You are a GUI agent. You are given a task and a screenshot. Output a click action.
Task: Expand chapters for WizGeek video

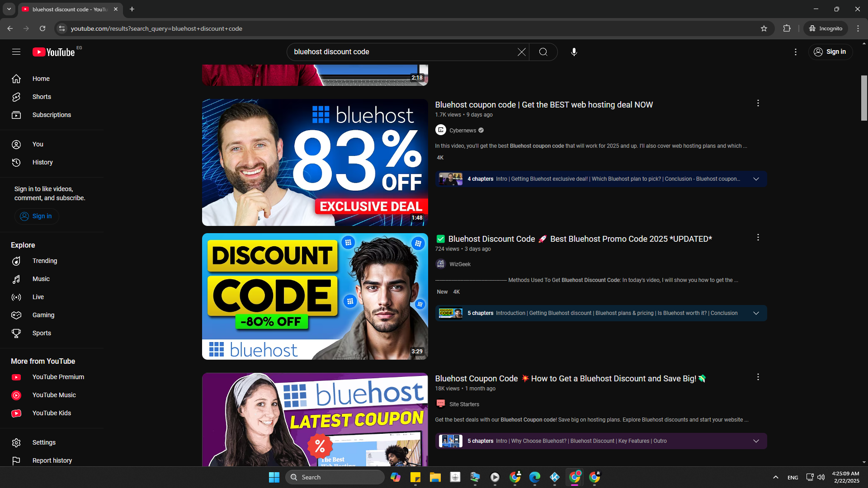pos(756,313)
